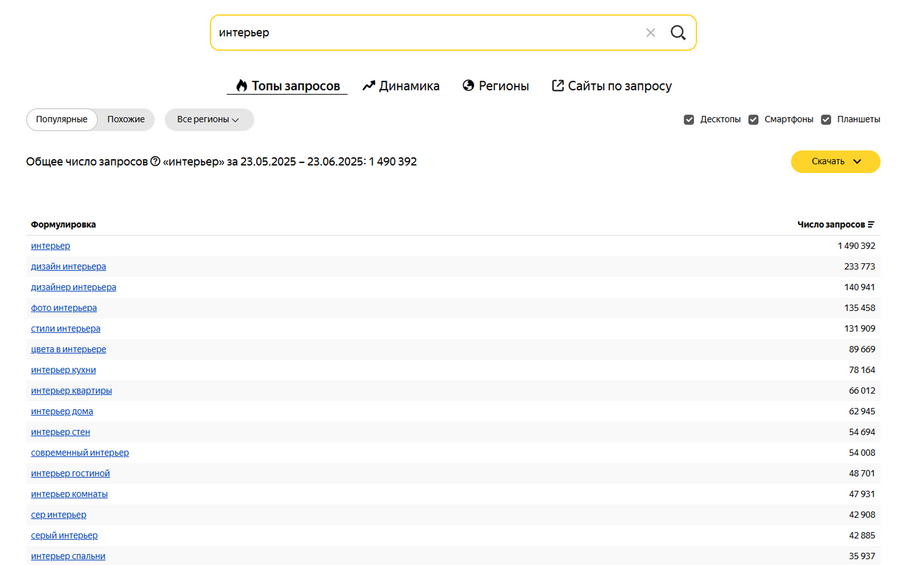Image resolution: width=900 pixels, height=565 pixels.
Task: Open the Регионы tab
Action: [x=496, y=86]
